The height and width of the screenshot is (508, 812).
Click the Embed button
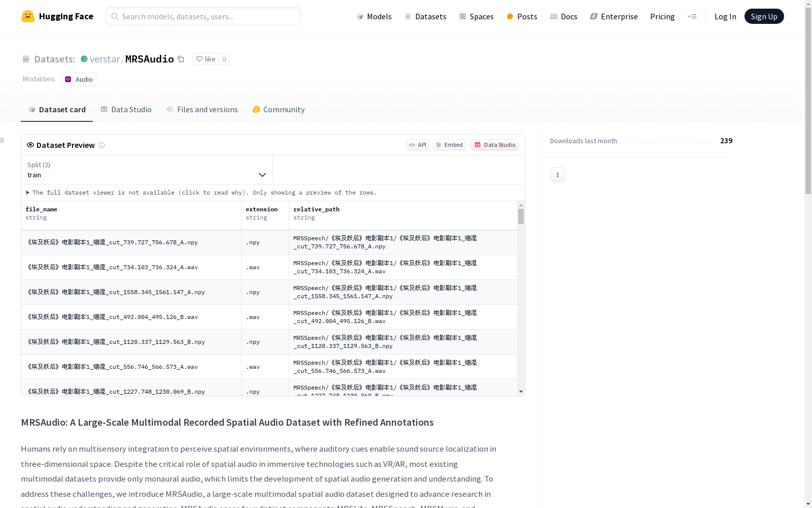pyautogui.click(x=449, y=145)
